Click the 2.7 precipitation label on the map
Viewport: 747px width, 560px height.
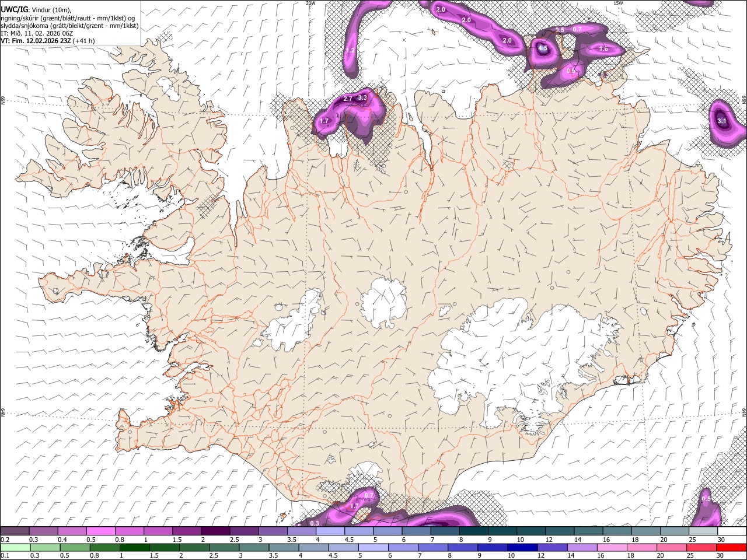coord(348,99)
